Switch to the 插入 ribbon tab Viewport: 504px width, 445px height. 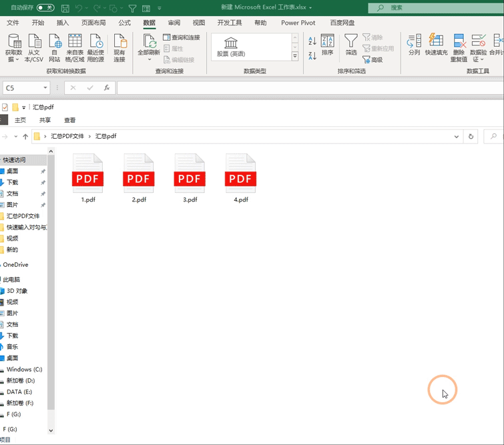click(x=63, y=23)
